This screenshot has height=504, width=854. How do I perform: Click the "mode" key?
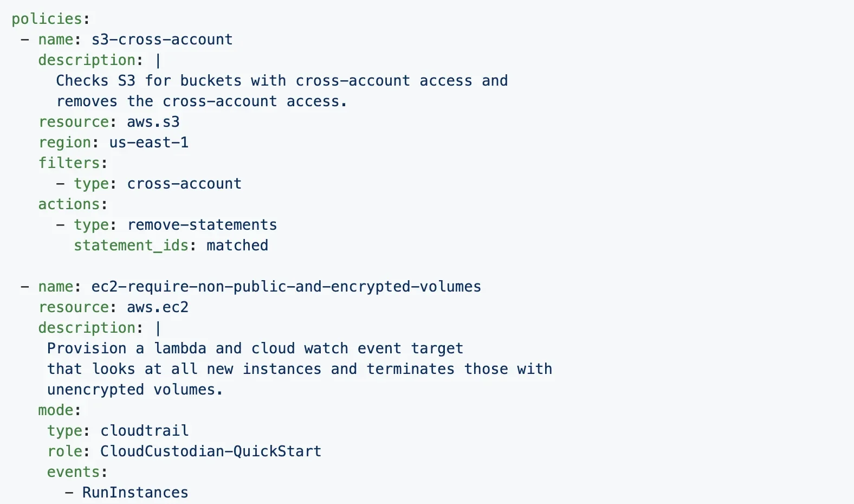click(56, 410)
